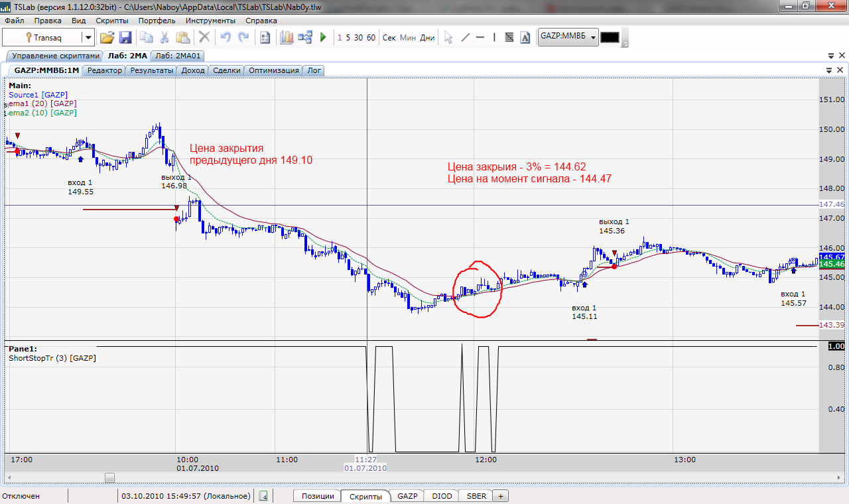This screenshot has width=849, height=504.
Task: Open tab list arrow on Лаб tabs row
Action: point(830,56)
